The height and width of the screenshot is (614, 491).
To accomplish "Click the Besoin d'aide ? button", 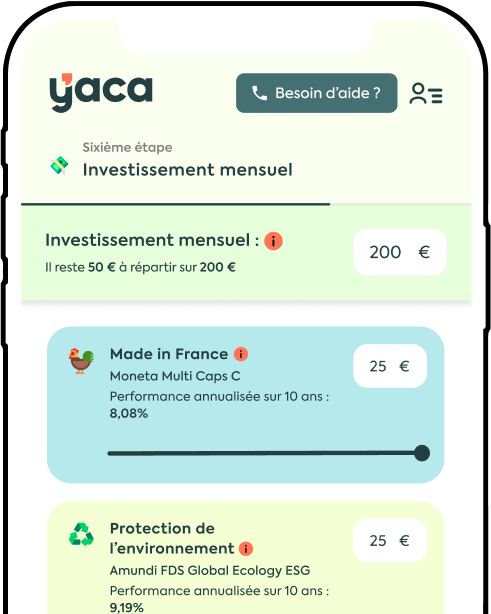I will coord(316,93).
